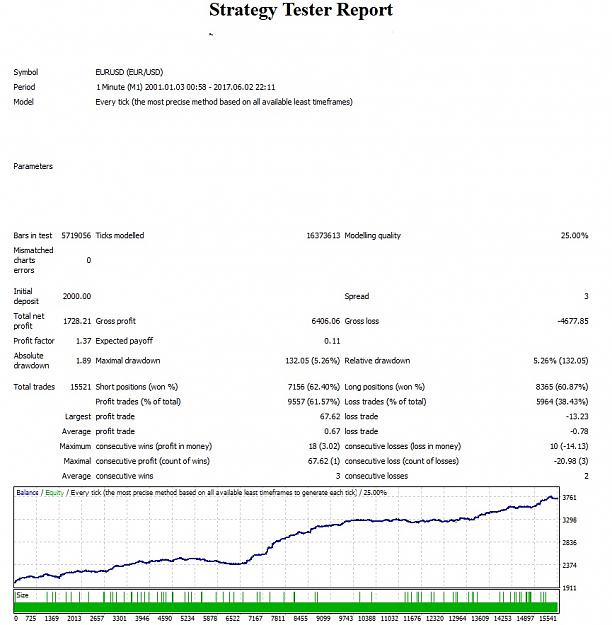The height and width of the screenshot is (625, 612).
Task: Select consecutive loss value -20.98 (3)
Action: pyautogui.click(x=571, y=461)
